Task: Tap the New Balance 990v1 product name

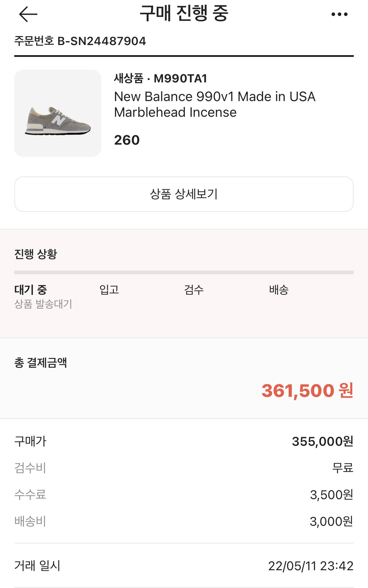Action: 215,104
